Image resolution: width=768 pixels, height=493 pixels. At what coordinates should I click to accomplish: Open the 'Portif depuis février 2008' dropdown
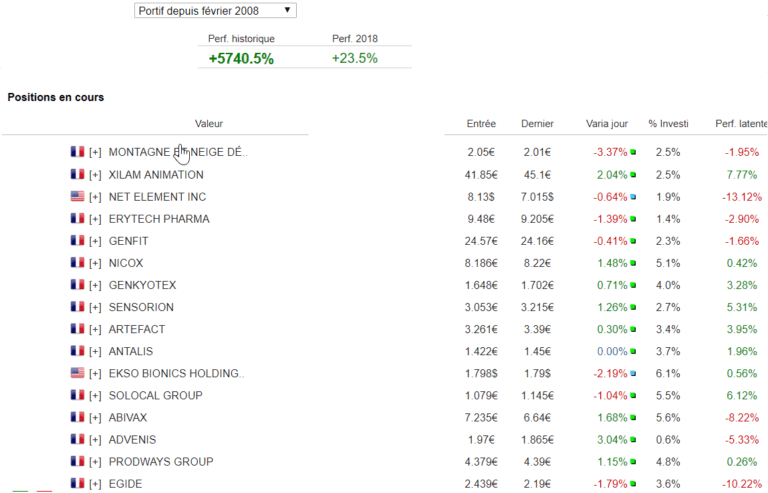coord(215,10)
